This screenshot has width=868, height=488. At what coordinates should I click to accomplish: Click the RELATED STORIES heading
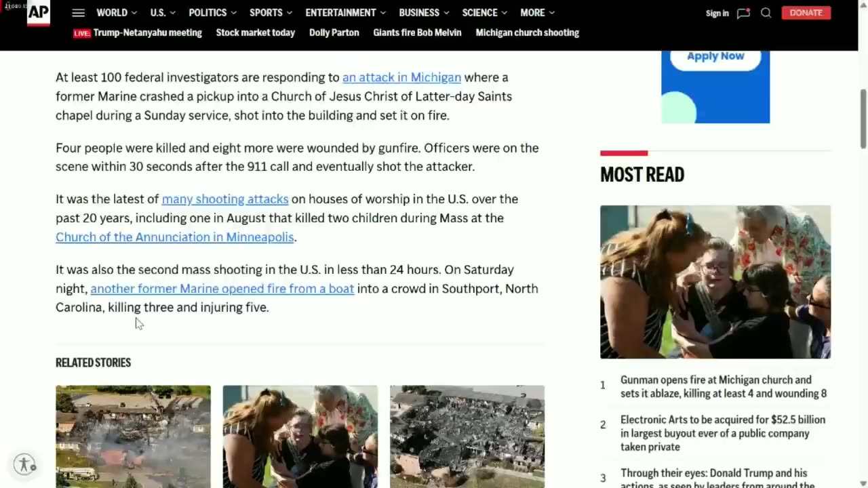click(93, 363)
